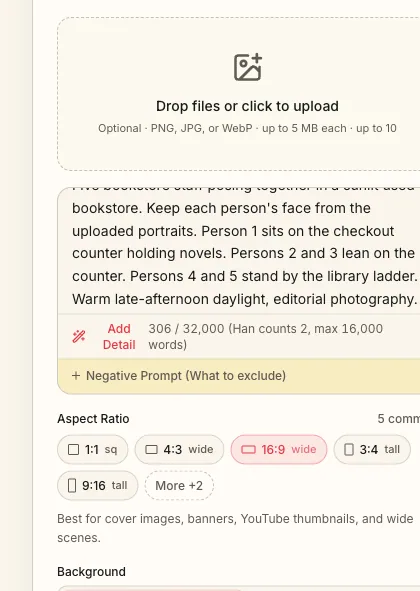Choose the 3:4 tall aspect ratio
Image resolution: width=420 pixels, height=591 pixels.
(372, 449)
